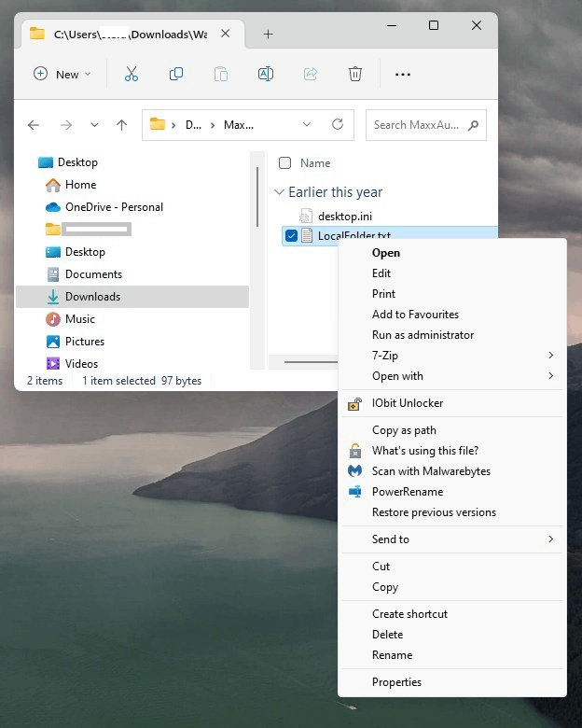Click the Name column header
Screen dimensions: 582x728
pos(315,163)
